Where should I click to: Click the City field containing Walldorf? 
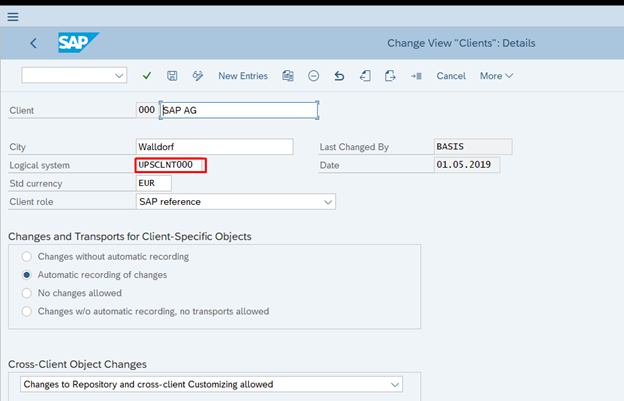214,147
